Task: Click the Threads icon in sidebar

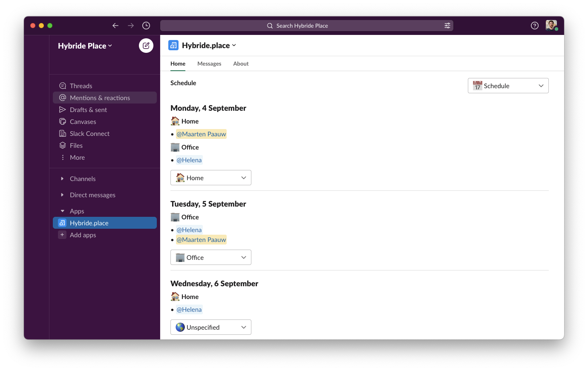Action: (x=63, y=86)
